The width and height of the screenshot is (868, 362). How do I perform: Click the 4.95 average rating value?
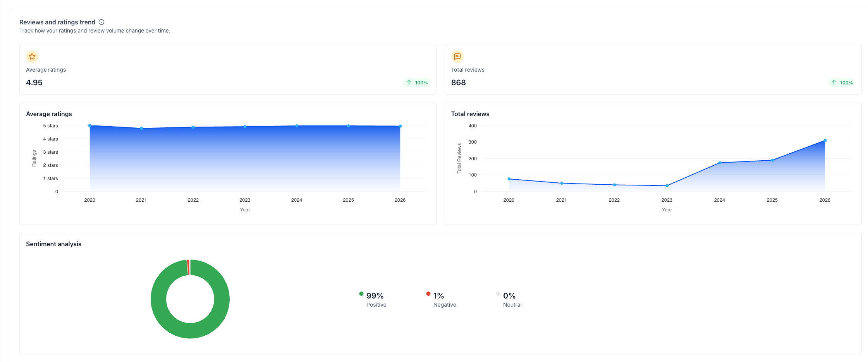(x=34, y=82)
